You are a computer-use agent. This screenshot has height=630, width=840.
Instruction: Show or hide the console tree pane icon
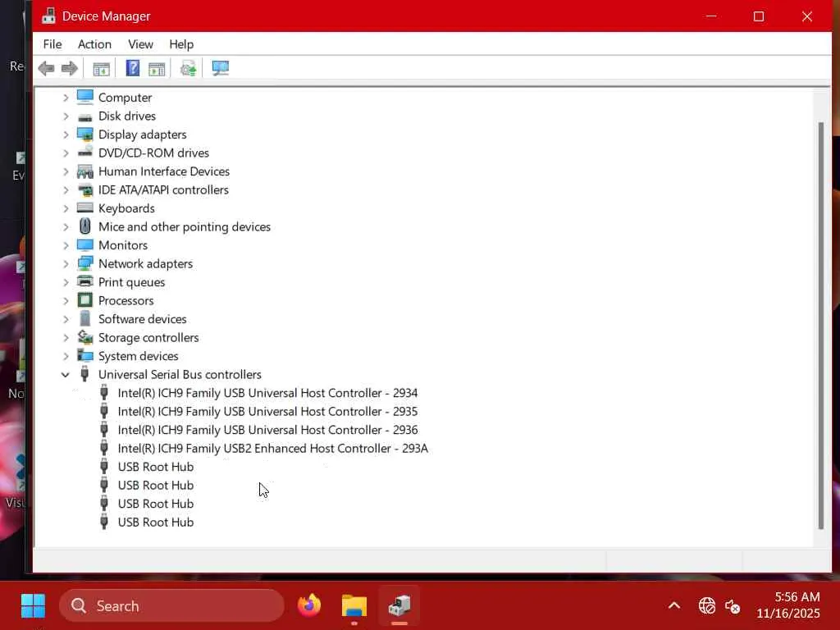pos(101,69)
